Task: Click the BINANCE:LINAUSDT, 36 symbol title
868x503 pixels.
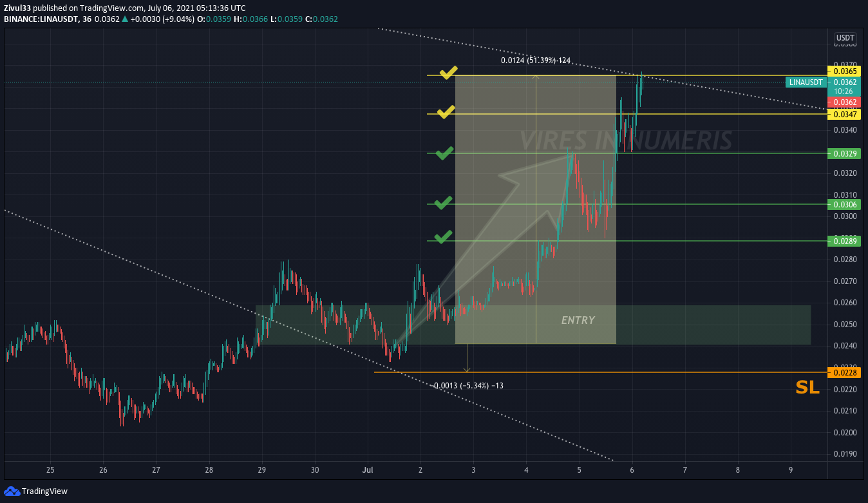Action: coord(47,19)
